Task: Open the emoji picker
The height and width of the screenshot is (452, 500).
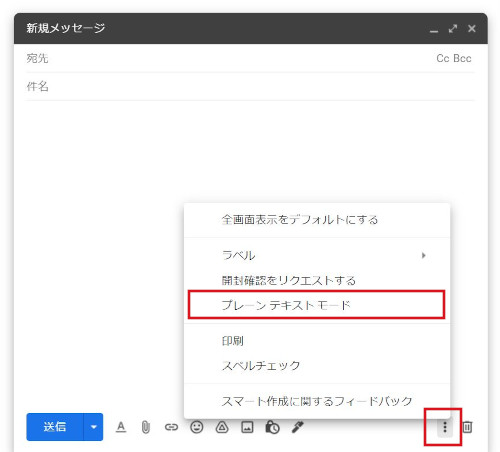Action: [x=197, y=427]
